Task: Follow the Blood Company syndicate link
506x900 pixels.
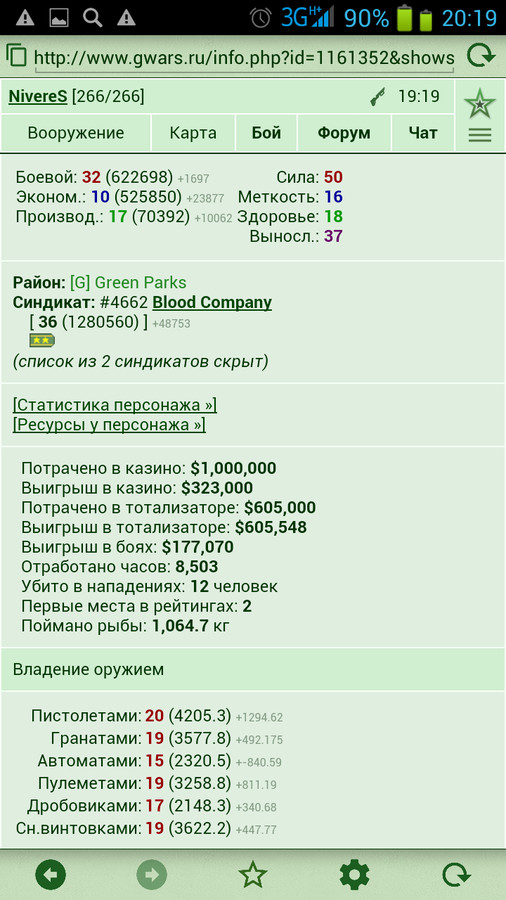Action: 212,302
